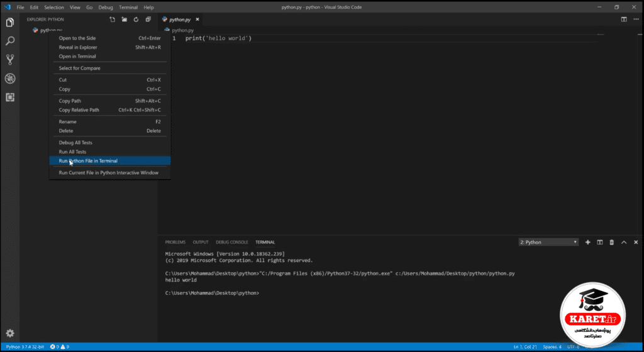Open the Explorer view in activity bar
The image size is (644, 352).
(10, 22)
